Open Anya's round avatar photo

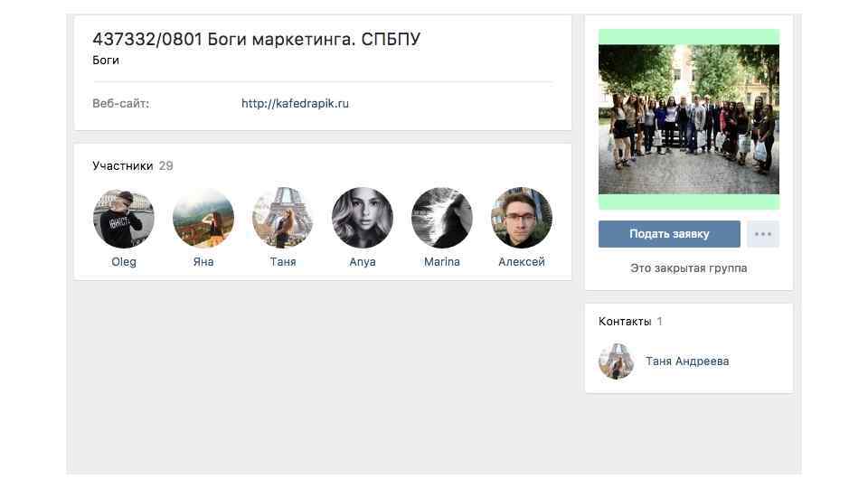click(363, 218)
